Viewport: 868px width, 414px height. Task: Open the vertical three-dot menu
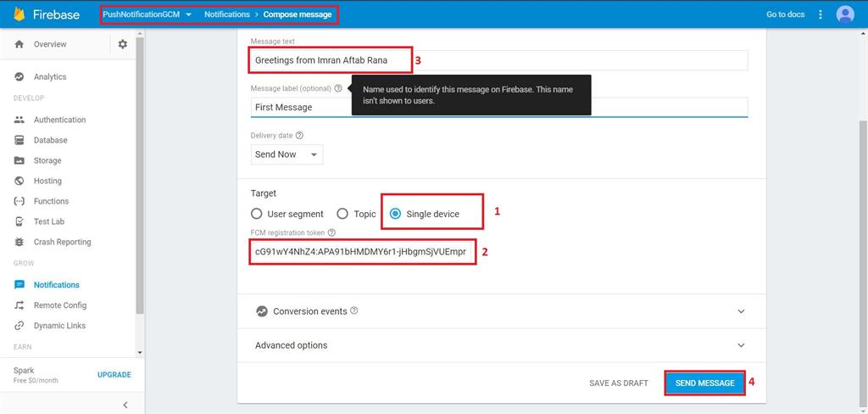pos(821,14)
